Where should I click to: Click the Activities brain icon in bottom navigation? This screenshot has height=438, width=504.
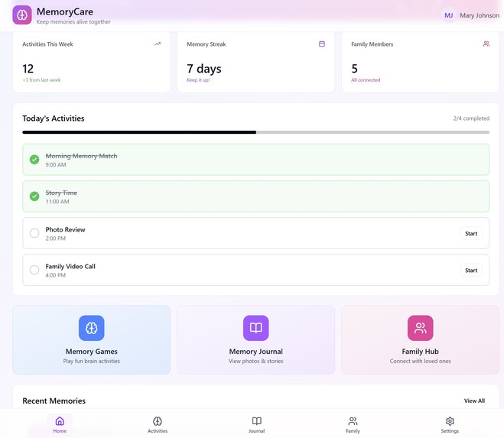(x=158, y=421)
